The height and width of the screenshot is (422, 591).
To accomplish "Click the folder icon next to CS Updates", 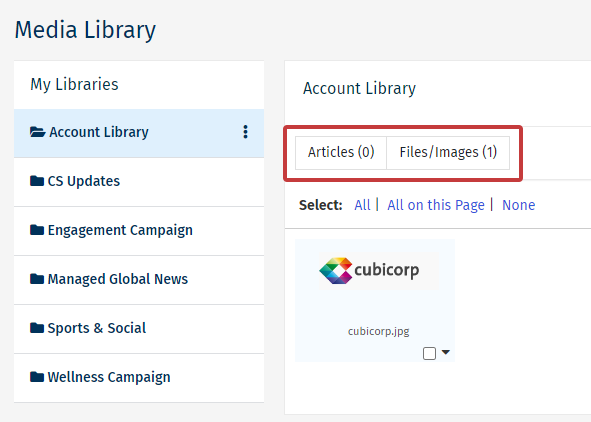I will click(x=37, y=181).
